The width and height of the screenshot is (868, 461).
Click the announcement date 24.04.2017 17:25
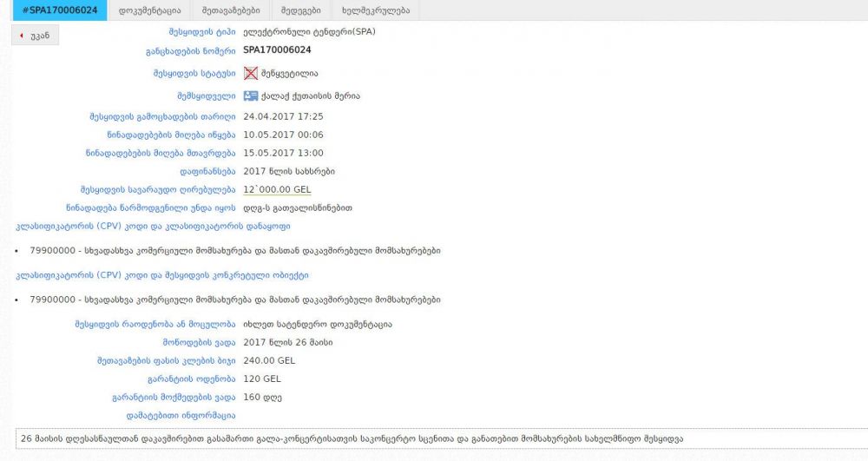click(283, 116)
